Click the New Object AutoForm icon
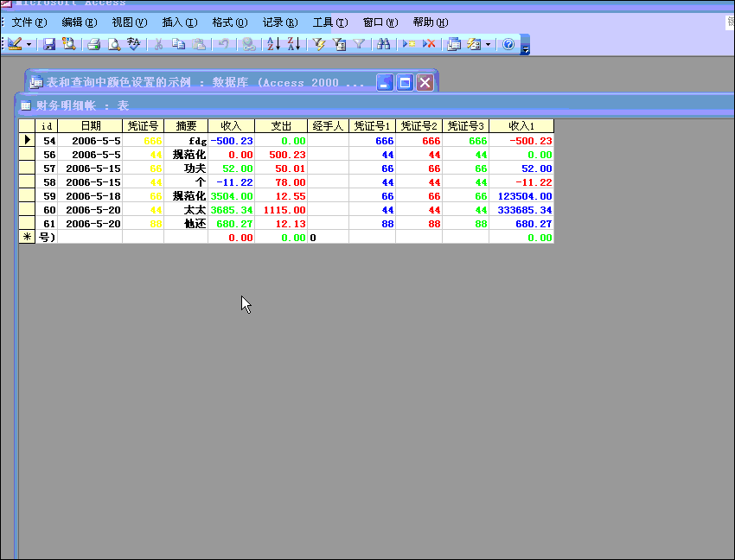The height and width of the screenshot is (560, 735). pos(474,44)
